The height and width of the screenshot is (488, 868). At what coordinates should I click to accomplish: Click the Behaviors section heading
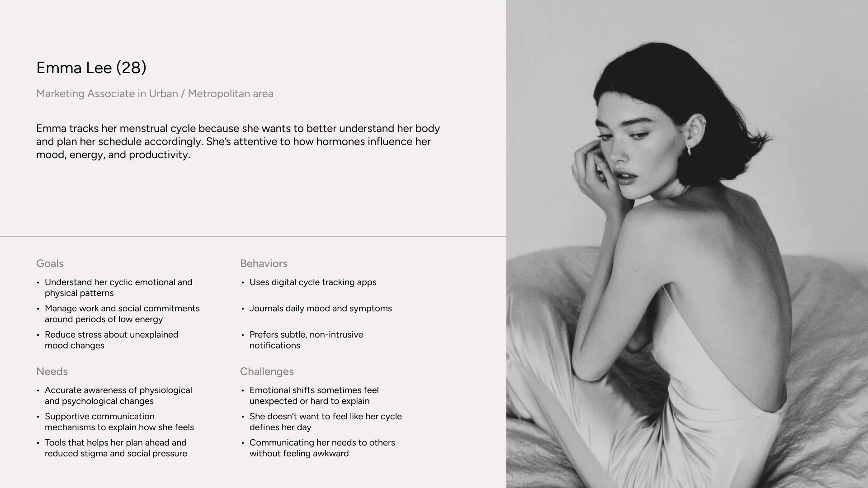click(x=264, y=263)
